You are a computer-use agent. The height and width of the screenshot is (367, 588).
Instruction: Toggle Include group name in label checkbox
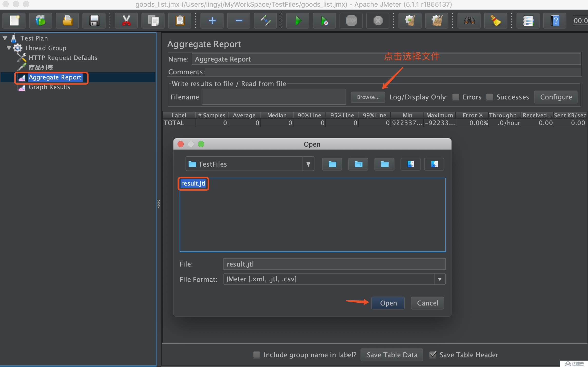click(257, 354)
